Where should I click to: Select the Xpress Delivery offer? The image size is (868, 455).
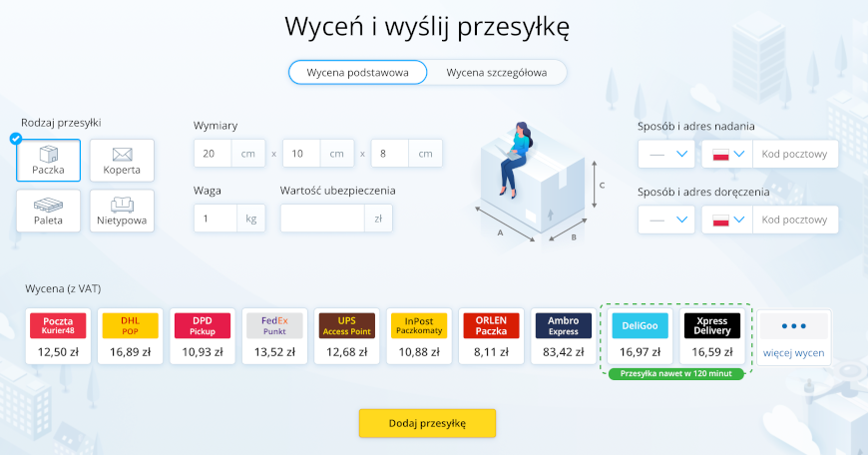712,336
